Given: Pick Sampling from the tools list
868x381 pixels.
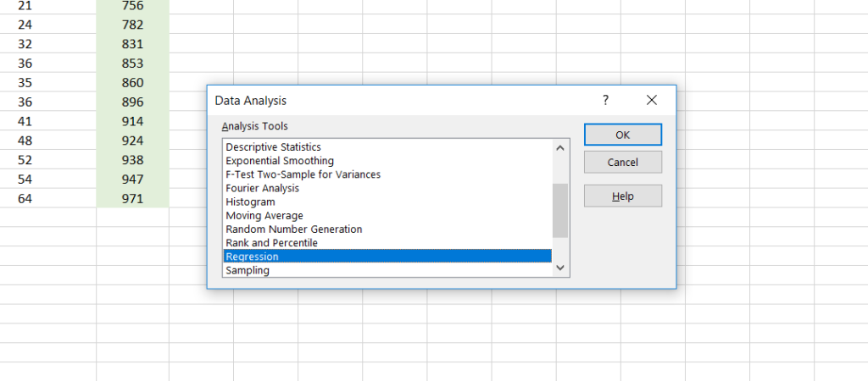Looking at the screenshot, I should 248,270.
